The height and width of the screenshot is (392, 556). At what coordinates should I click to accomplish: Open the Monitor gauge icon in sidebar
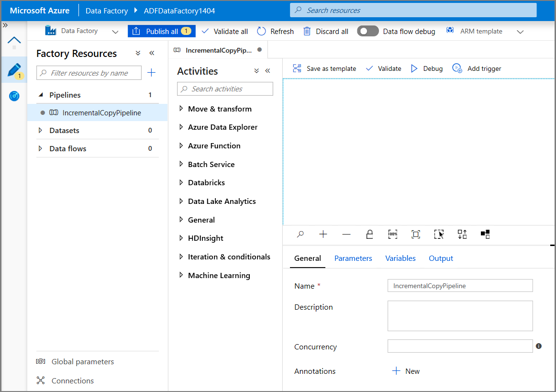[x=14, y=96]
